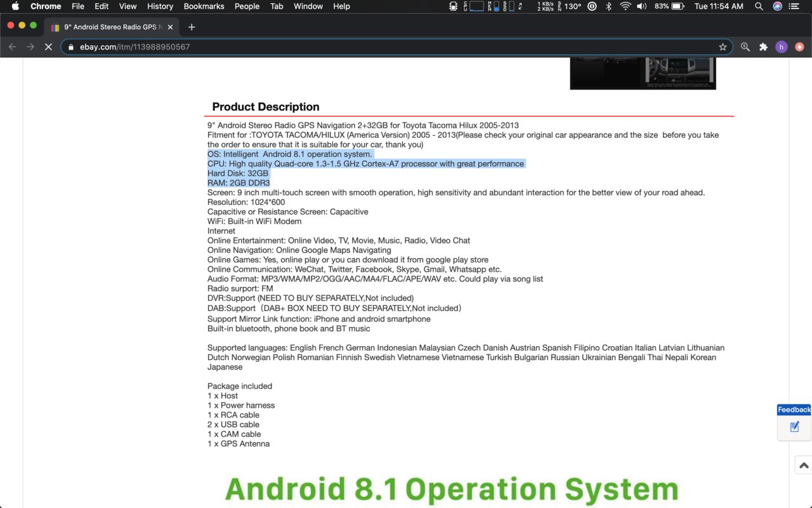
Task: Click the Tue 11:54 AM clock
Action: tap(719, 6)
